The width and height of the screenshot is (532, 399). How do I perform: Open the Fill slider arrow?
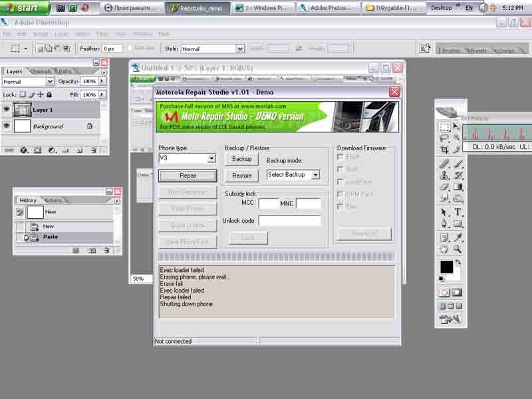(x=102, y=94)
